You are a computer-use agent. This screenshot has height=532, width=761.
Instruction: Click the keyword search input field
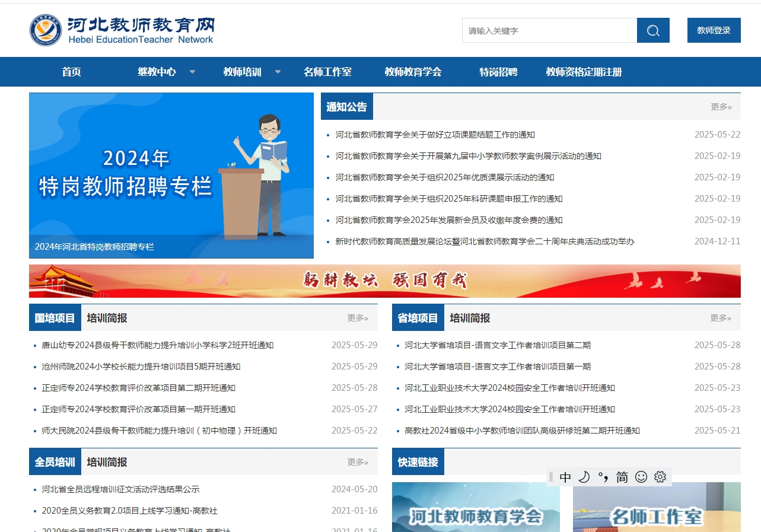coord(549,30)
